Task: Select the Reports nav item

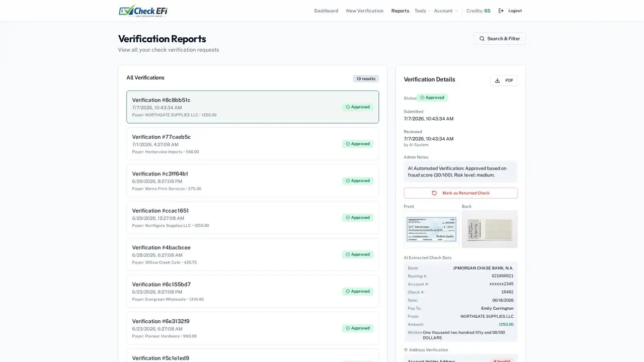Action: 400,11
